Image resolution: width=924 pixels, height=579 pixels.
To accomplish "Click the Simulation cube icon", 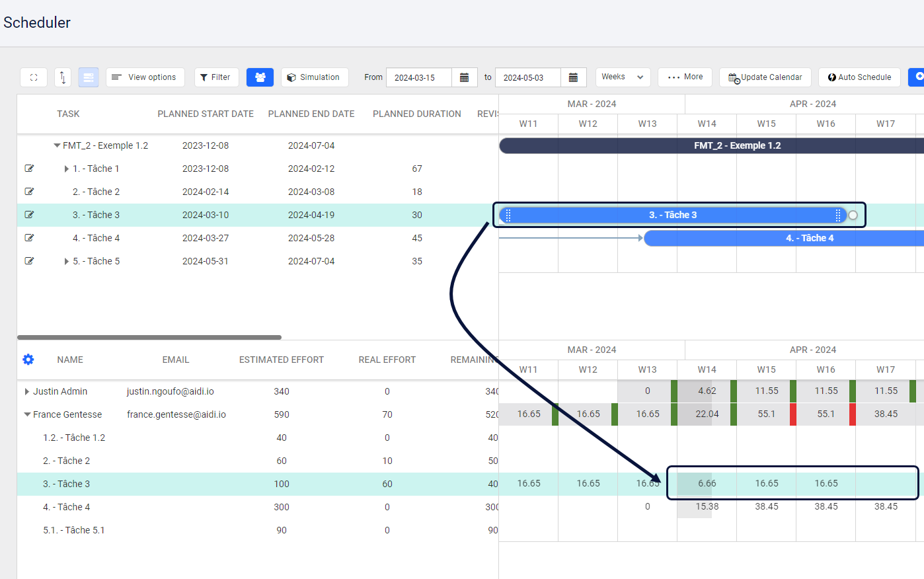I will point(291,77).
